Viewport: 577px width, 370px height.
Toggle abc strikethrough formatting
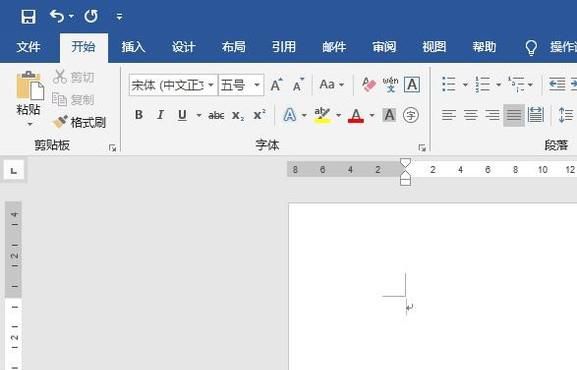point(216,115)
